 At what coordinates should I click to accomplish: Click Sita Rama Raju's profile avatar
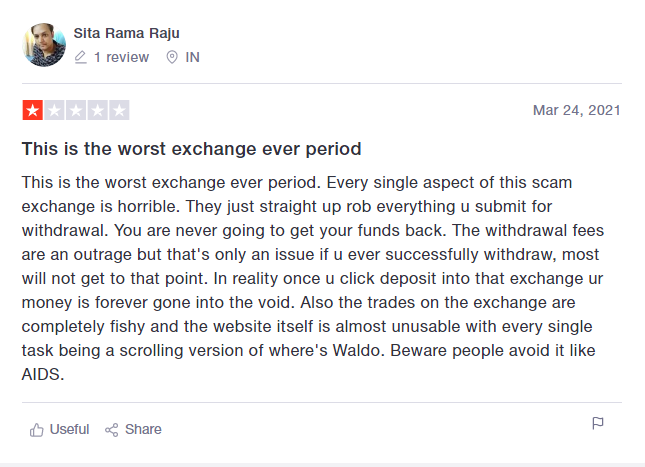pos(44,45)
